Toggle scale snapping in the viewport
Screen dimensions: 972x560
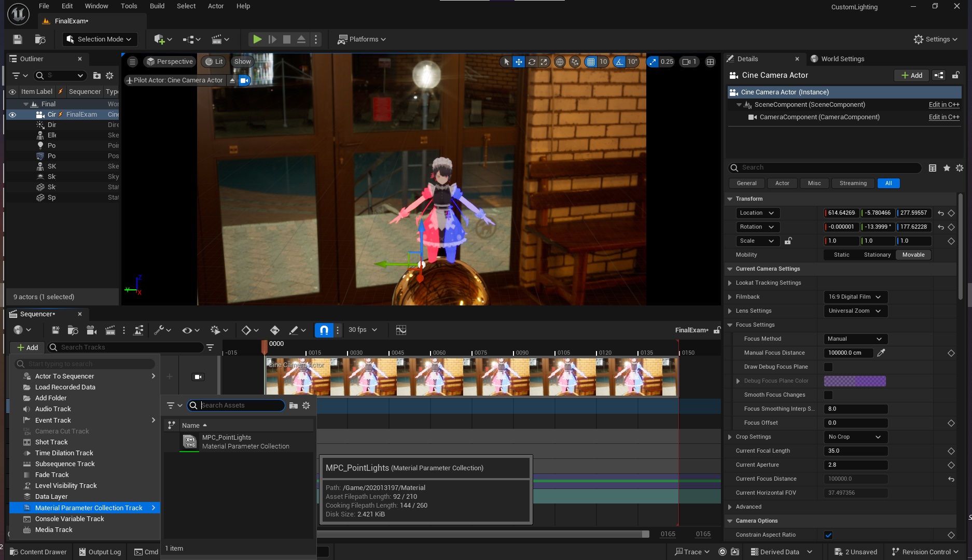[x=652, y=62]
